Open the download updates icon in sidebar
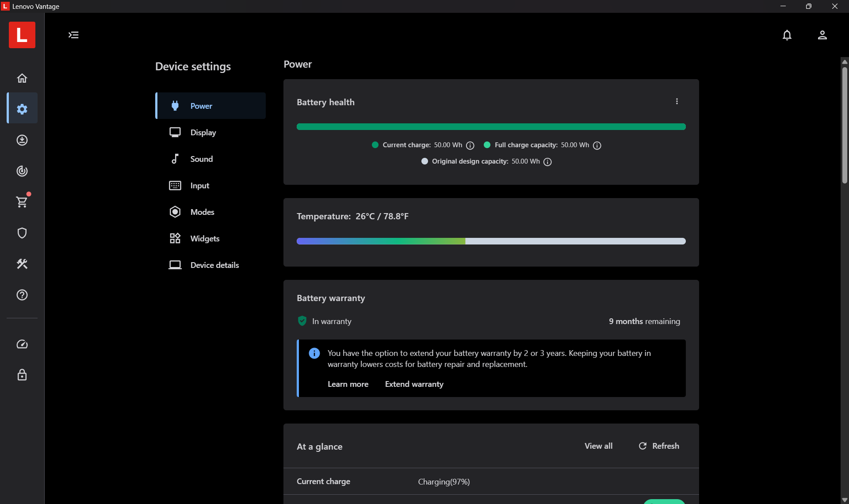 (22, 140)
